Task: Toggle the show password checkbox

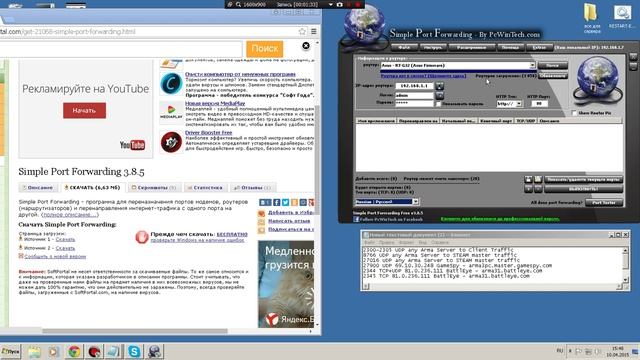Action: (438, 104)
